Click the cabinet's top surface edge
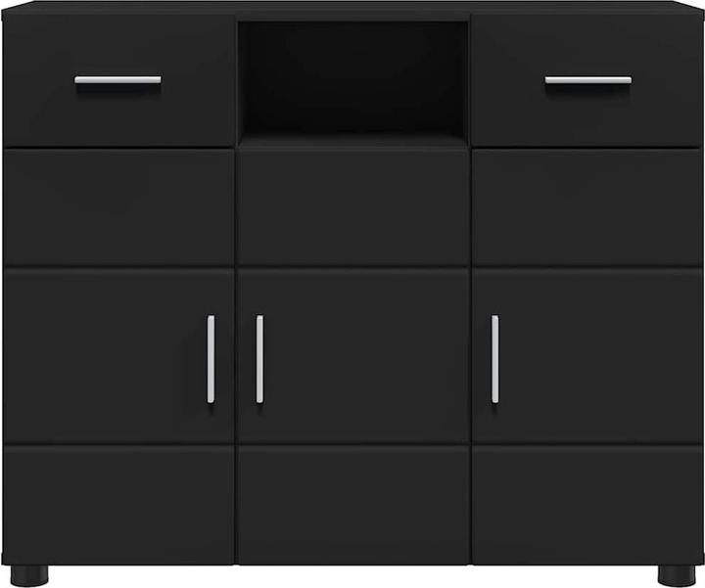Viewport: 705px width, 588px height. tap(352, 8)
